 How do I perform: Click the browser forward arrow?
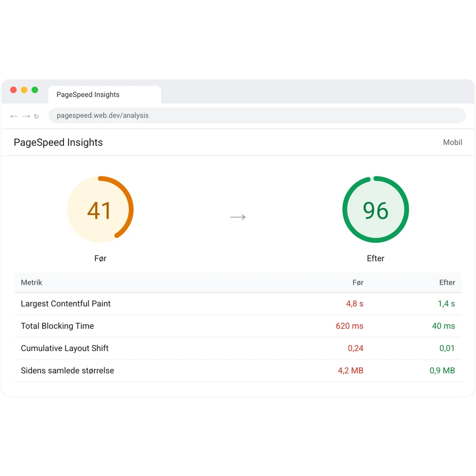pos(26,116)
